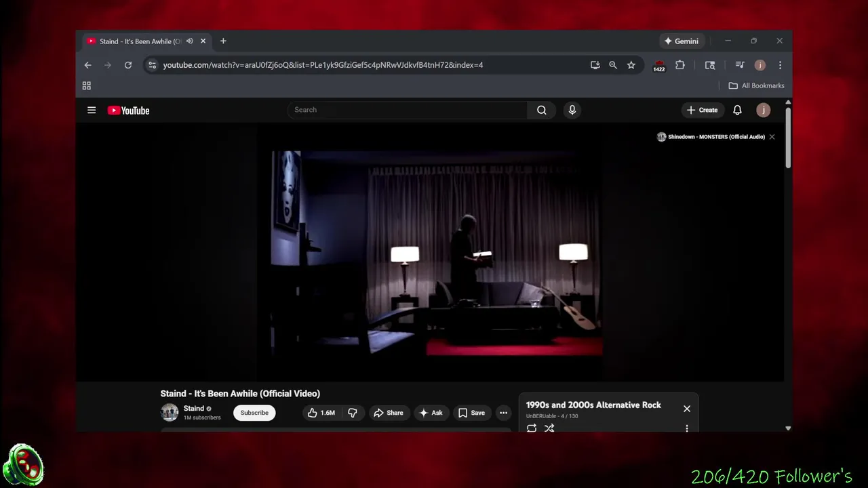Open the zoom level indicator
Viewport: 868px width, 488px height.
coord(613,65)
